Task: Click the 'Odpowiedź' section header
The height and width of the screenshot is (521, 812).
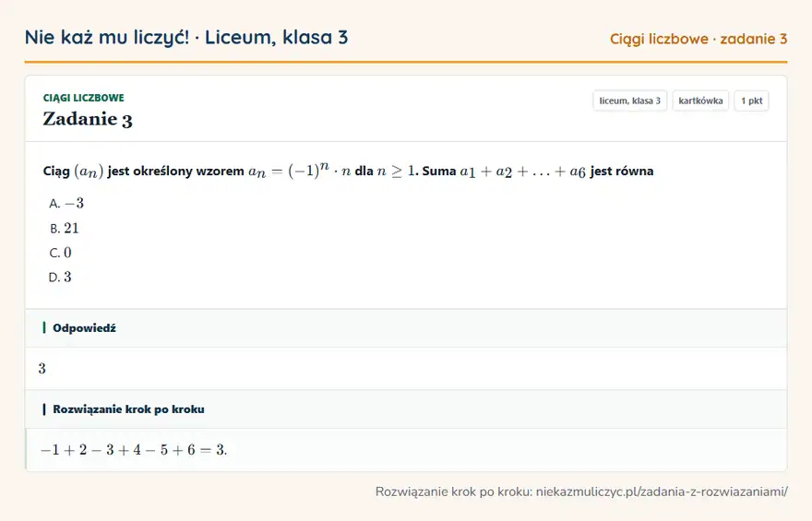Action: 405,328
